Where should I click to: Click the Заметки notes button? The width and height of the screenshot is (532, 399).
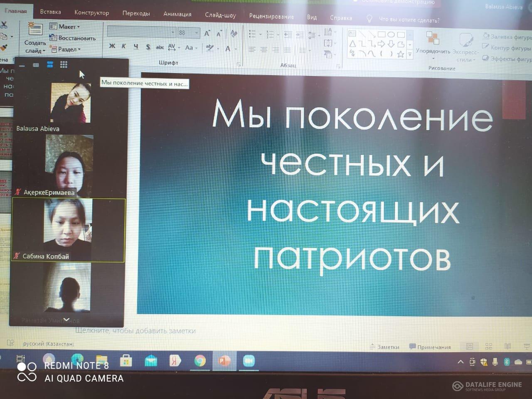[x=385, y=347]
